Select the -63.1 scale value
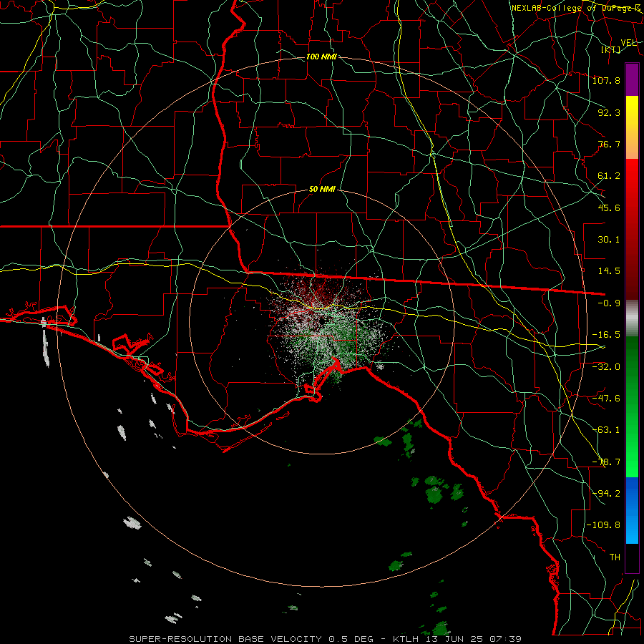Viewport: 644px width, 644px height. tap(606, 429)
